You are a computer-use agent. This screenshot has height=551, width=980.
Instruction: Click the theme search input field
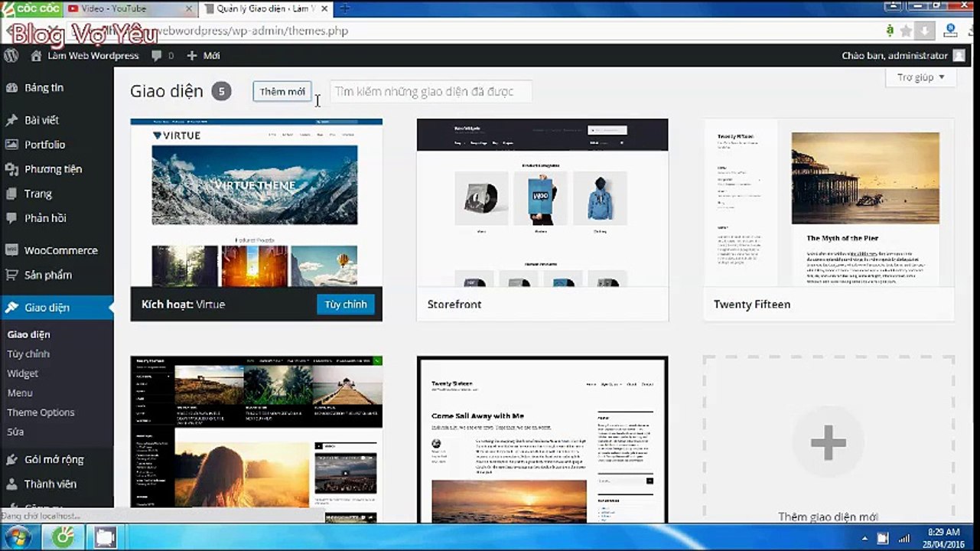click(431, 91)
